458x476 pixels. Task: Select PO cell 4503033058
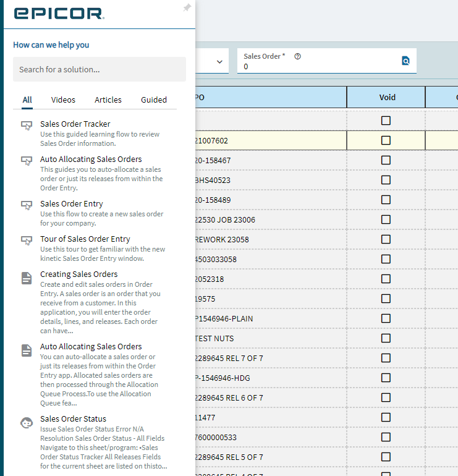271,259
